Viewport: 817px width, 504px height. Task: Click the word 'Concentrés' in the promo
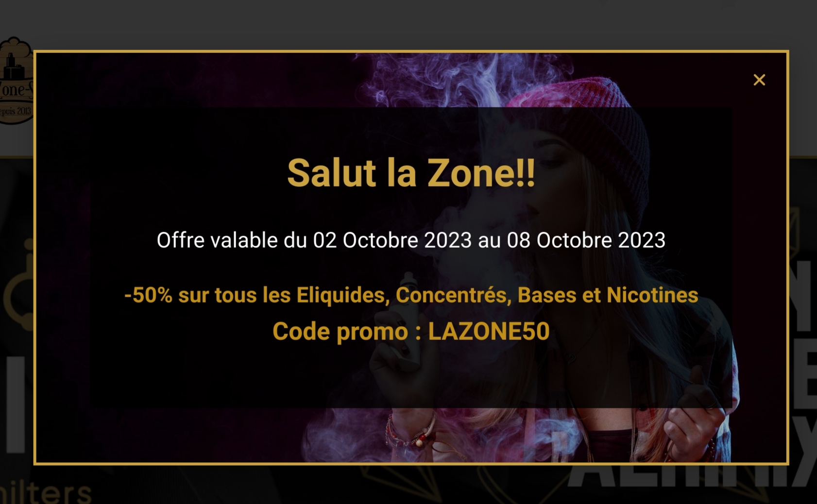coord(451,295)
